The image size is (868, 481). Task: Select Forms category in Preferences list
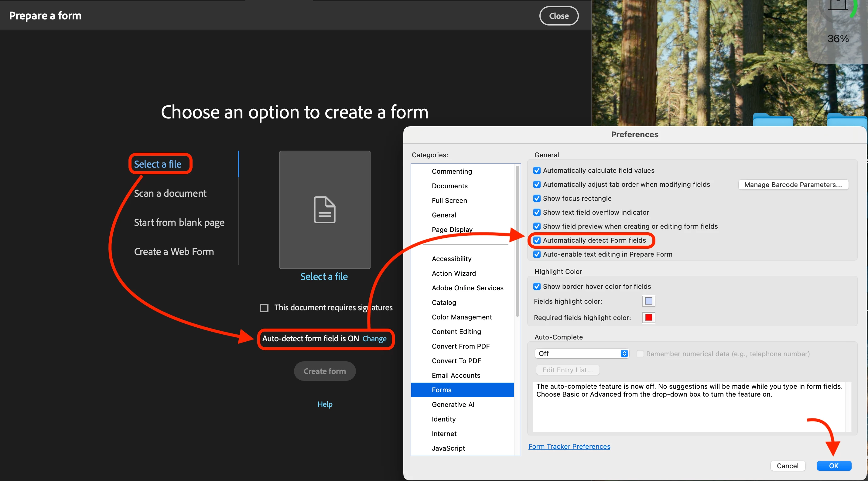point(441,390)
